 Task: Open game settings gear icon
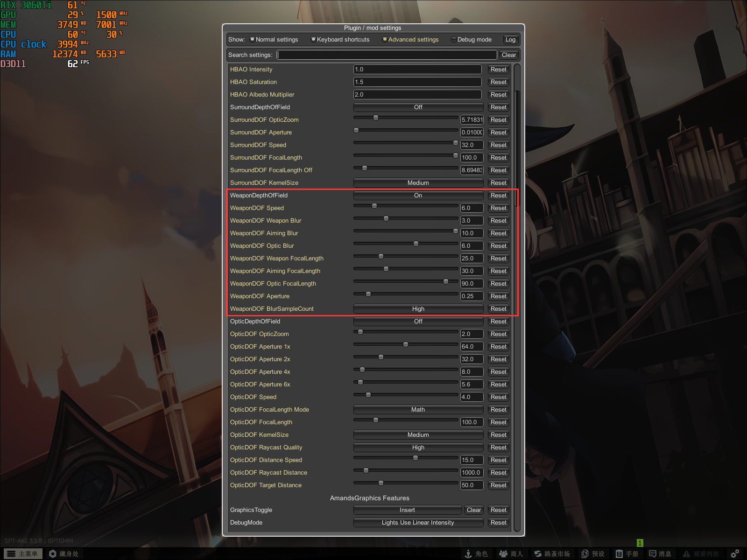[x=735, y=553]
